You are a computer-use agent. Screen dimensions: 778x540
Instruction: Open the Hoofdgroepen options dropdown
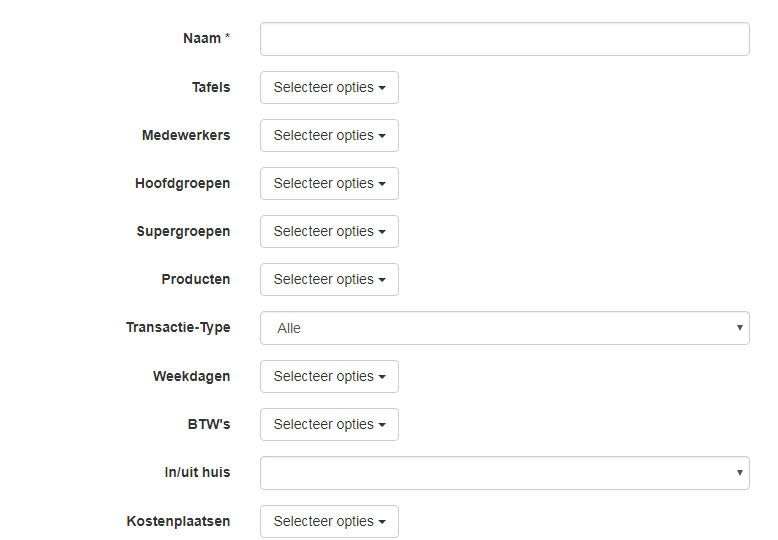coord(329,183)
